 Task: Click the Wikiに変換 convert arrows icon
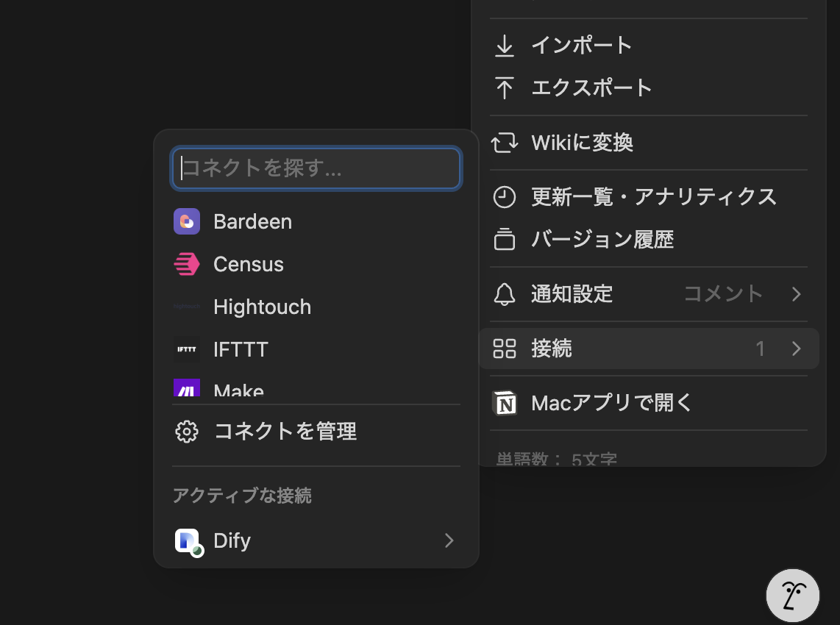point(504,143)
